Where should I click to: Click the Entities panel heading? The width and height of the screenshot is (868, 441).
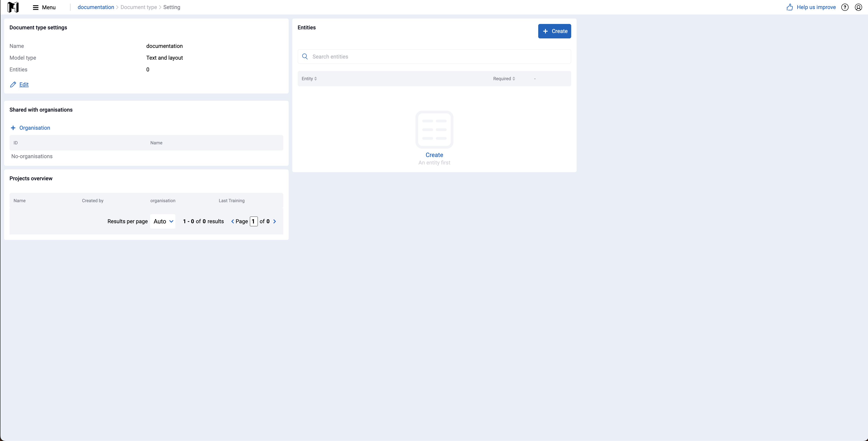click(307, 28)
